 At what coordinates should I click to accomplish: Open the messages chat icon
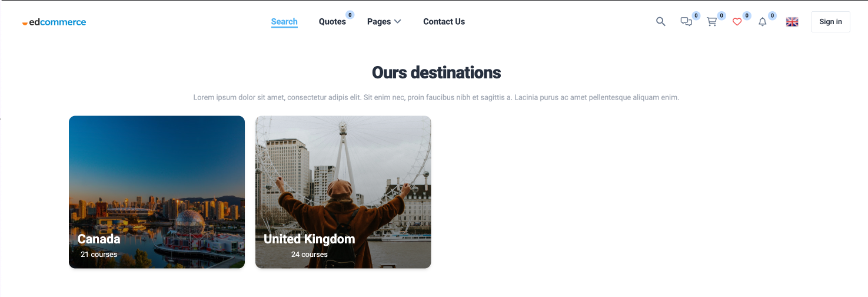tap(686, 22)
